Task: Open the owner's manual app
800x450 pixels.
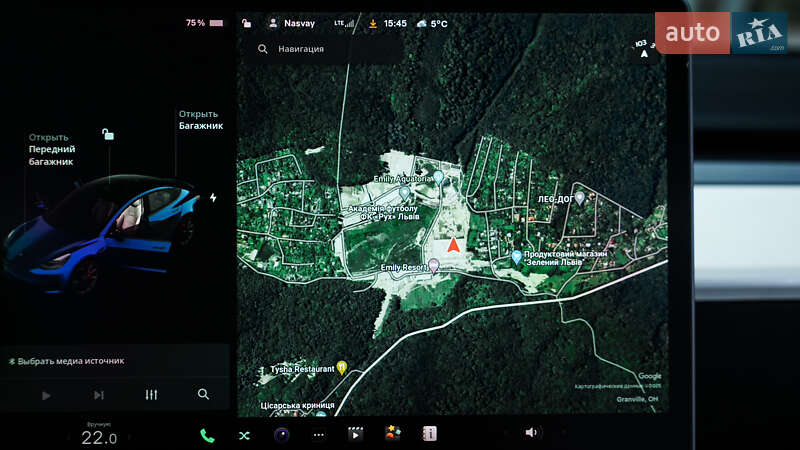Action: [x=430, y=434]
